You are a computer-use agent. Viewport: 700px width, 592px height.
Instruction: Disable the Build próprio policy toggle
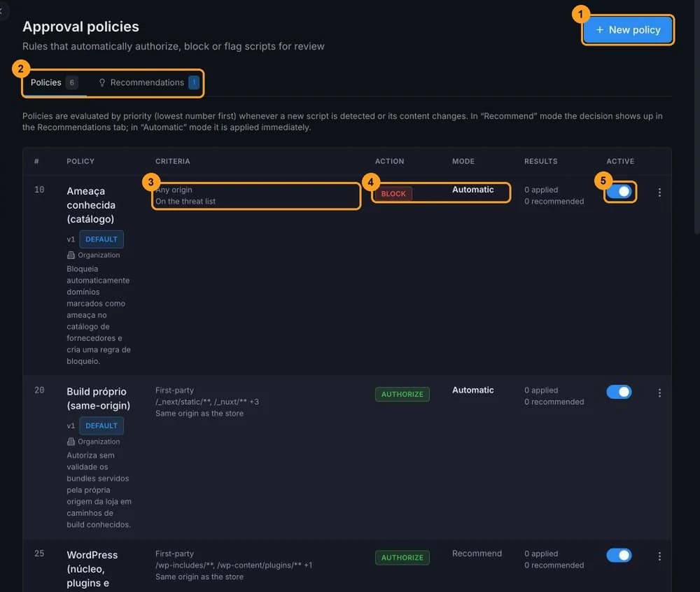point(619,392)
